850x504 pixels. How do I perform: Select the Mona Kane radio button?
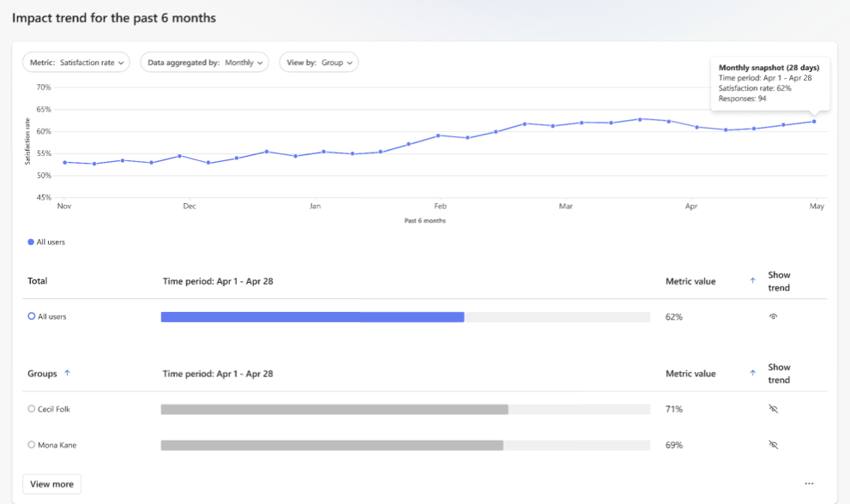pos(32,446)
